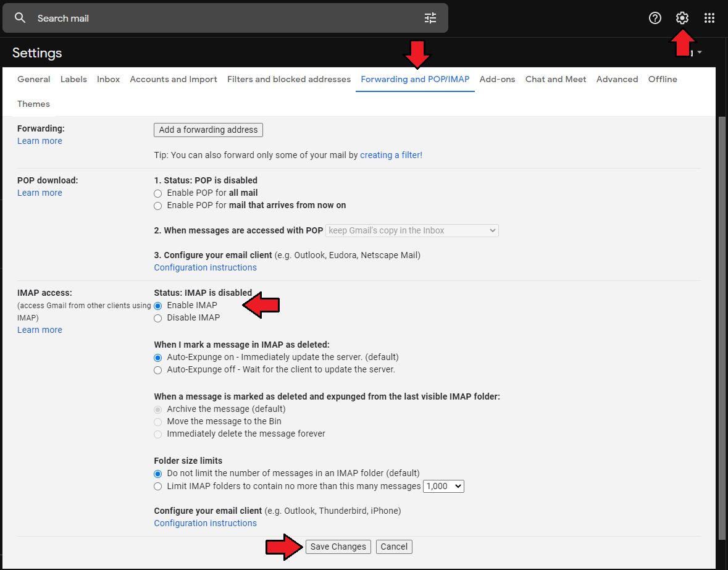Open the Offline tab

[x=663, y=80]
